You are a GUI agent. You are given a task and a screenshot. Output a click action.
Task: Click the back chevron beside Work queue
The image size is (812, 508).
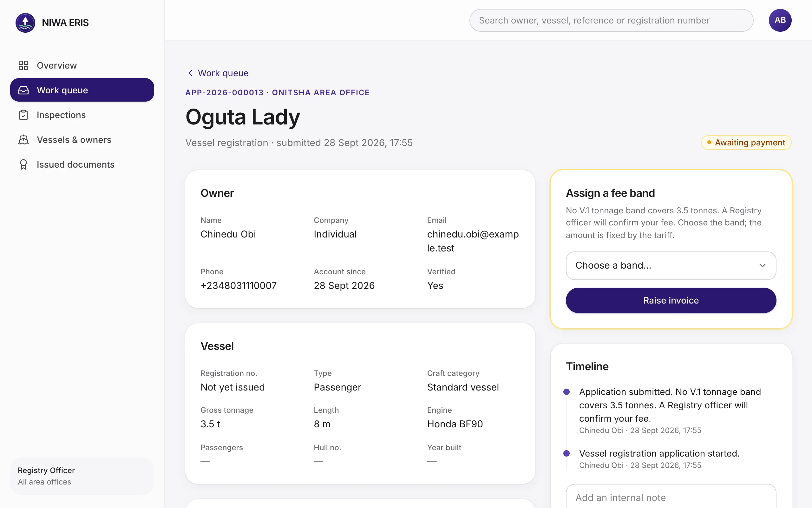pos(190,73)
